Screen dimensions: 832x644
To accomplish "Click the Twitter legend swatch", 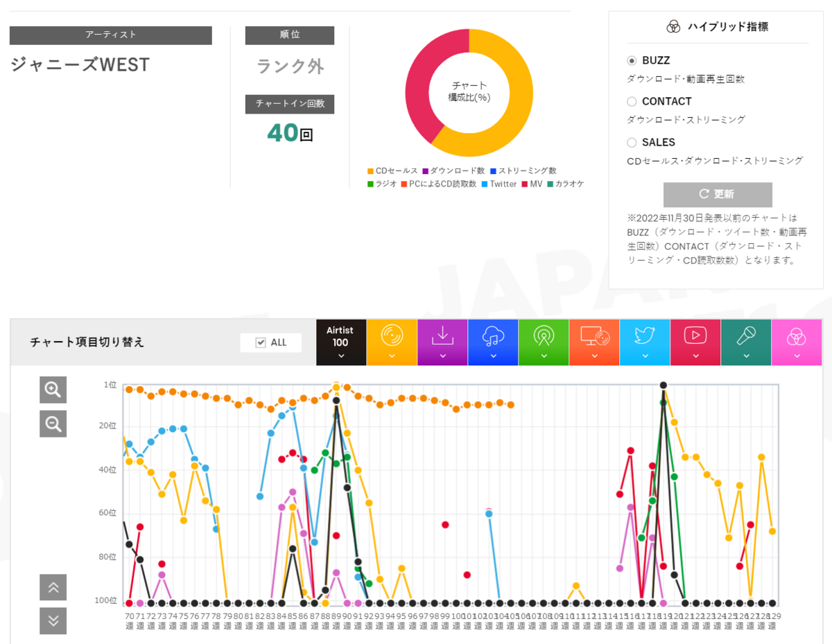I will pos(485,184).
